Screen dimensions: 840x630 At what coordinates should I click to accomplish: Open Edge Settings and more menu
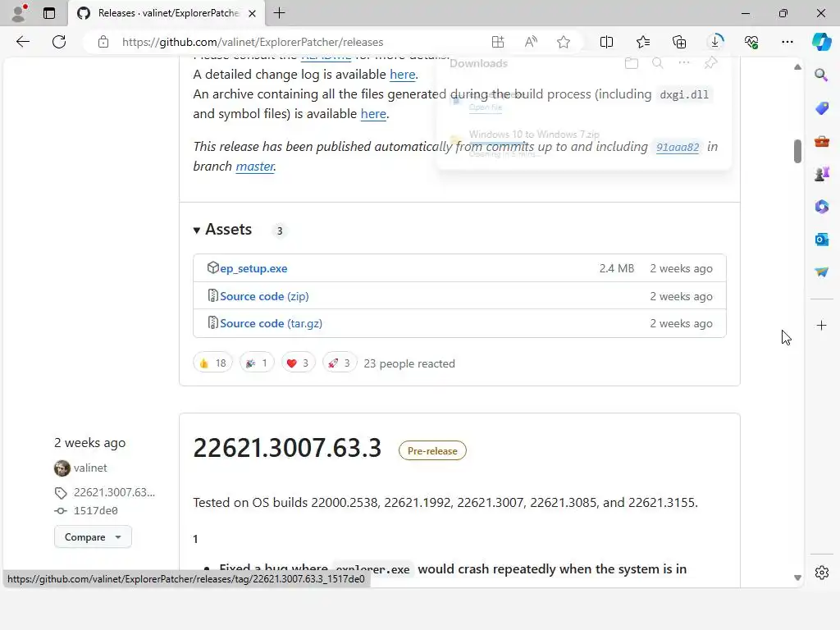point(787,42)
